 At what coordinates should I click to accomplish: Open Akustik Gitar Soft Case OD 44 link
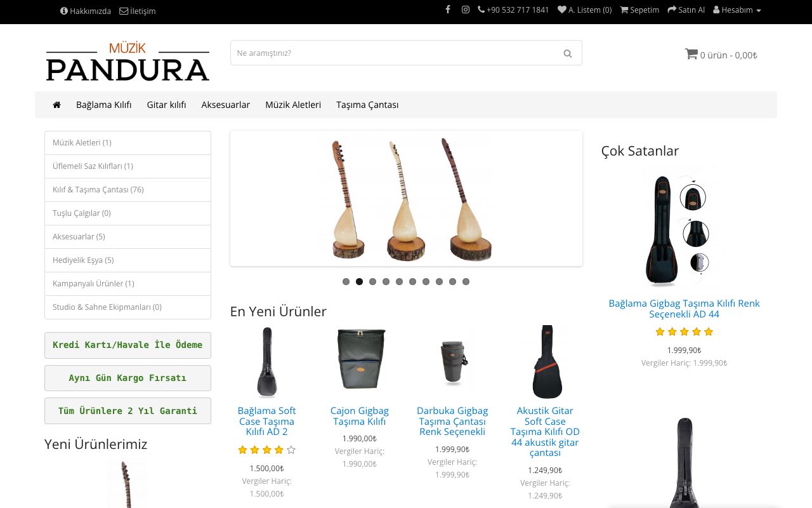(x=545, y=432)
